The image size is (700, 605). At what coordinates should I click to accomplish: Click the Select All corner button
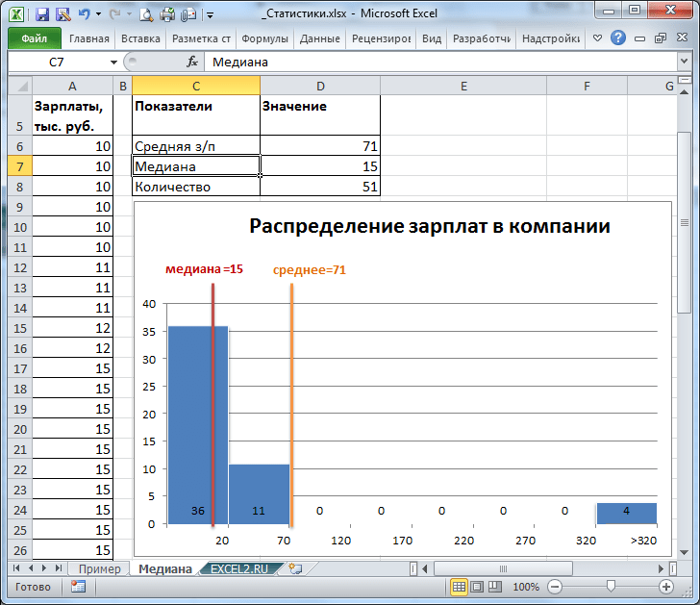click(20, 86)
